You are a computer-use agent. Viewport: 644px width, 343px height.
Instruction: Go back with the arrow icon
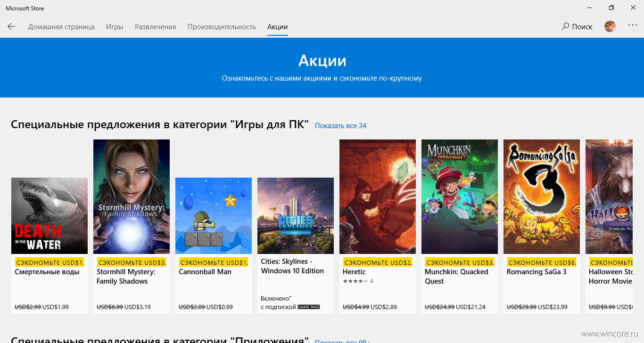click(11, 27)
